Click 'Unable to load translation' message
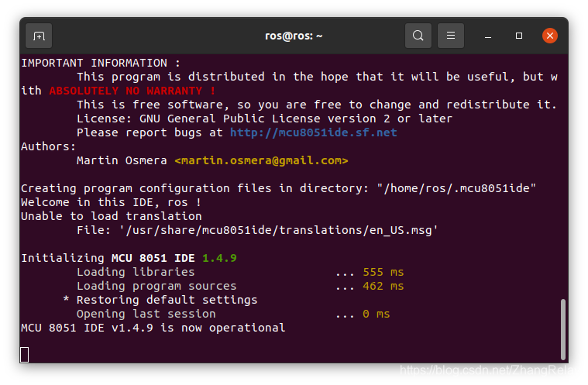 (111, 216)
